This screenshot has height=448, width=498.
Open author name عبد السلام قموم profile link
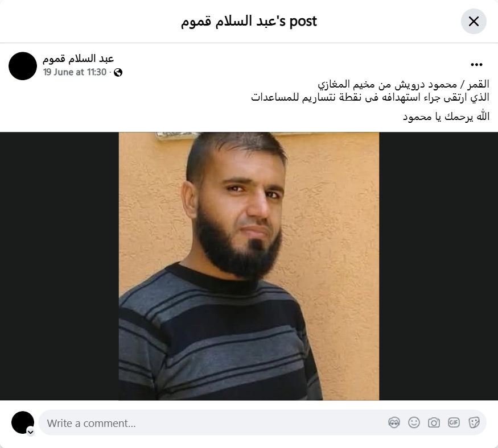[78, 59]
